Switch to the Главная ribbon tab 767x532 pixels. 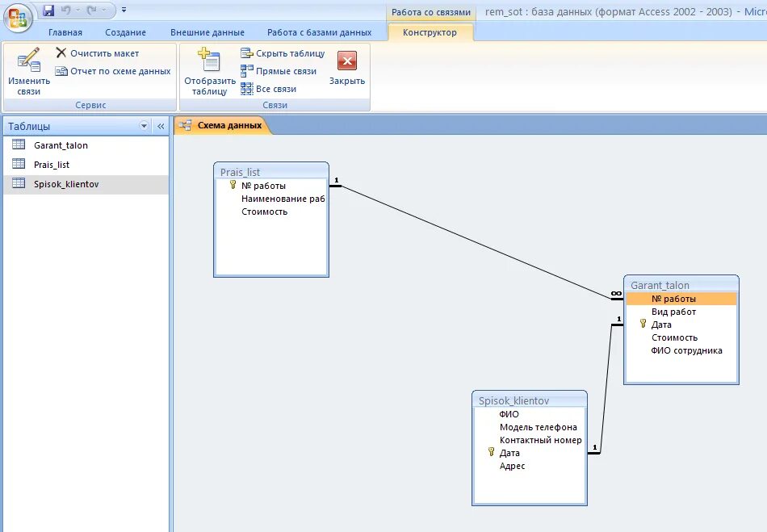(x=65, y=32)
